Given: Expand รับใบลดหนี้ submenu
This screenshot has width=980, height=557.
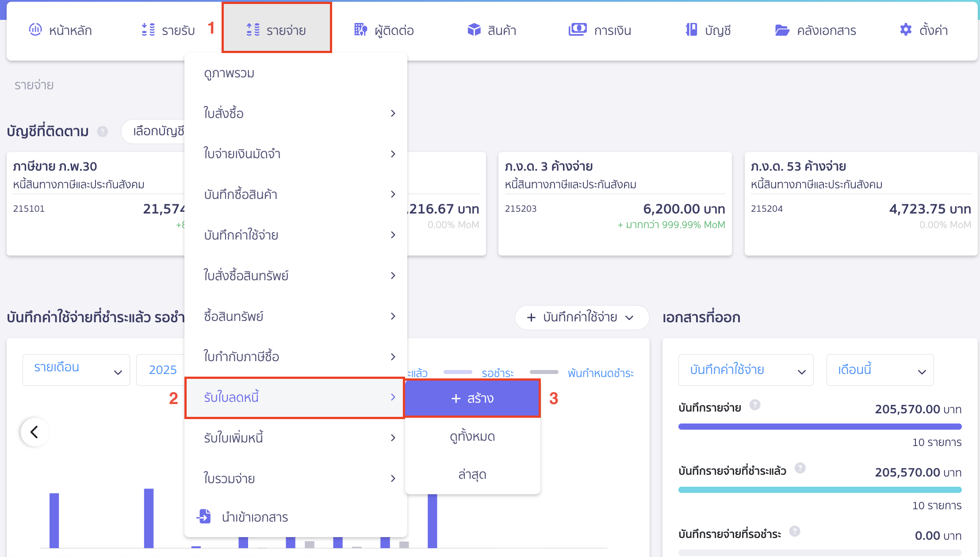Looking at the screenshot, I should coord(295,397).
